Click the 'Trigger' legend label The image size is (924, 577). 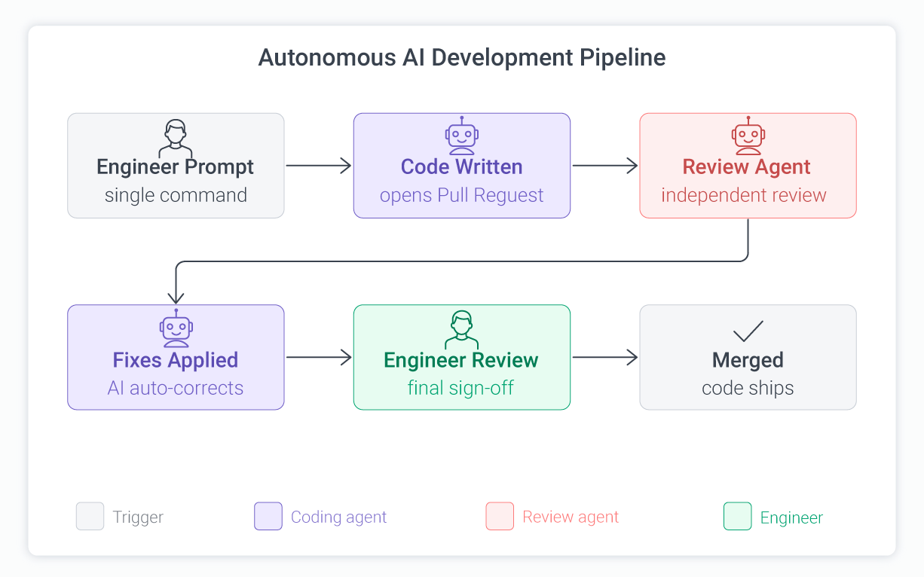point(138,517)
